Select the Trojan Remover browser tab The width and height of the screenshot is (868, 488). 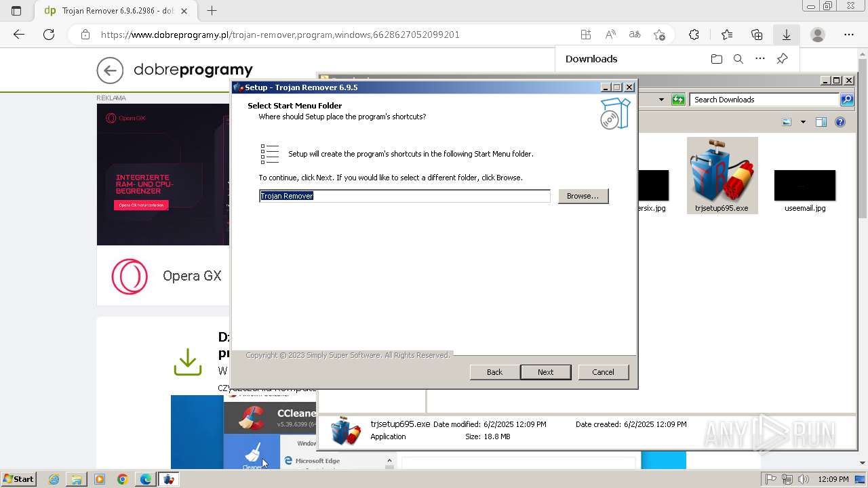tap(115, 11)
